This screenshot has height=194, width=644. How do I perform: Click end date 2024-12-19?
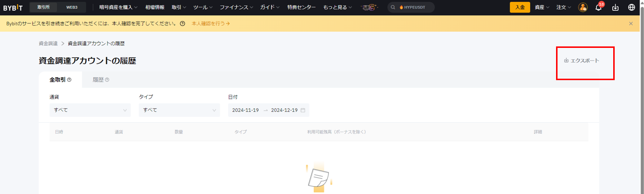284,110
